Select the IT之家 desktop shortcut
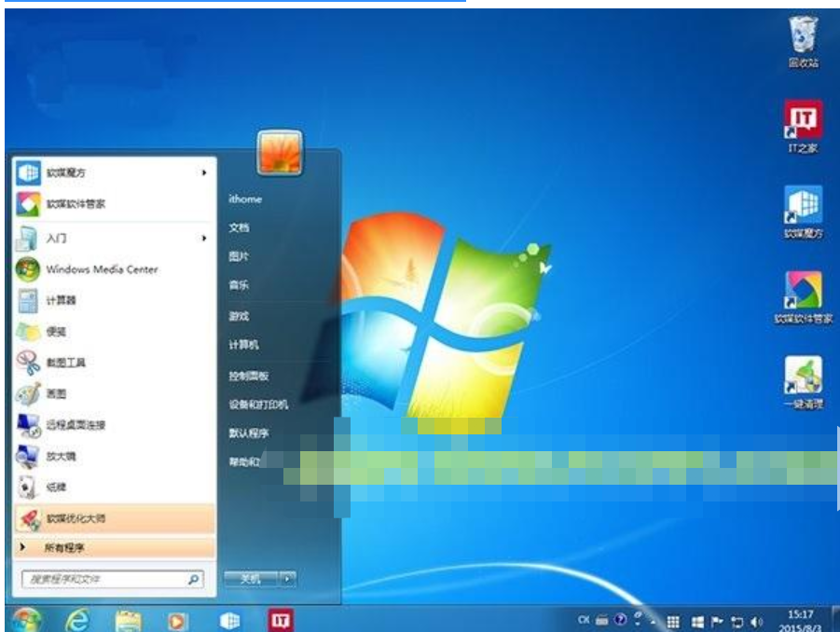Screen dimensions: 840x632 (803, 126)
